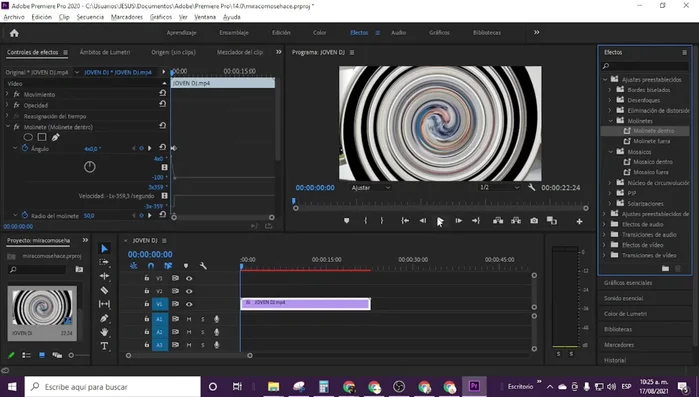Select the Selection tool arrow

(104, 249)
